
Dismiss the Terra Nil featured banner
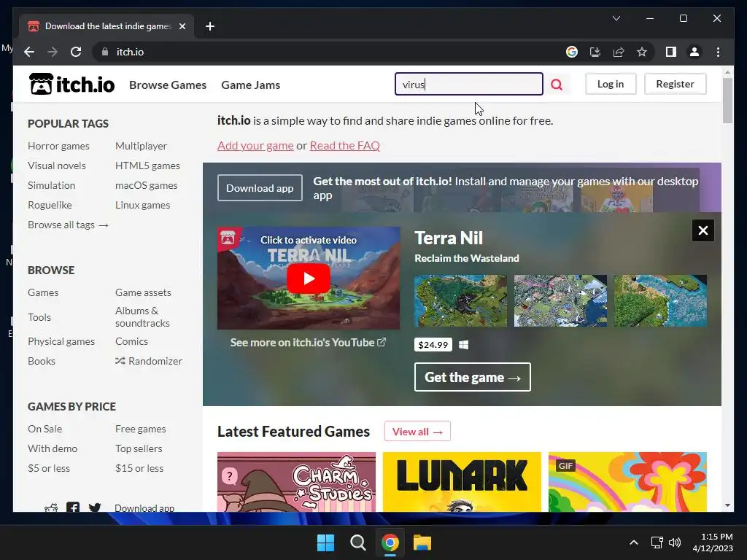(703, 230)
